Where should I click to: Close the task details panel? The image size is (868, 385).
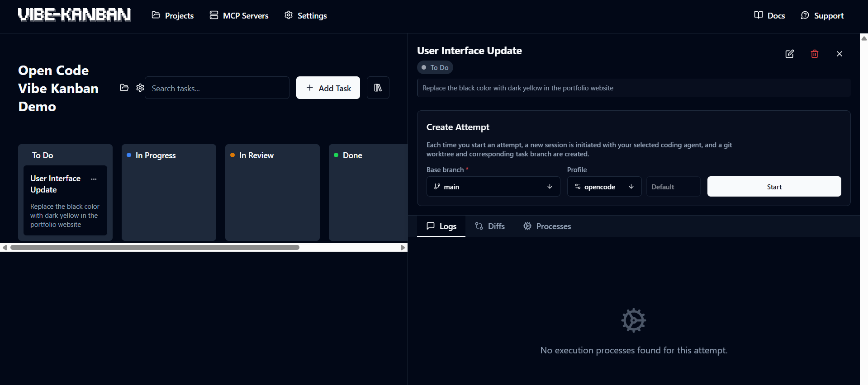coord(840,54)
